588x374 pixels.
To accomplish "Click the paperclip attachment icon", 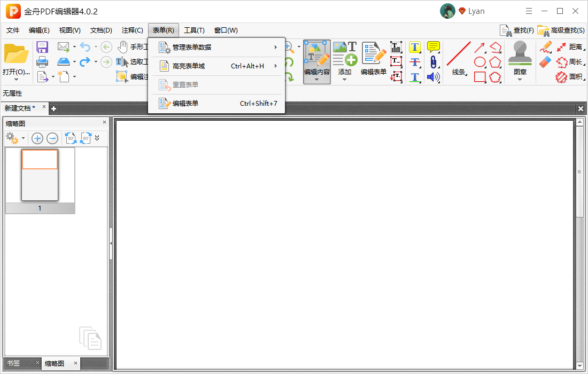I will click(433, 62).
